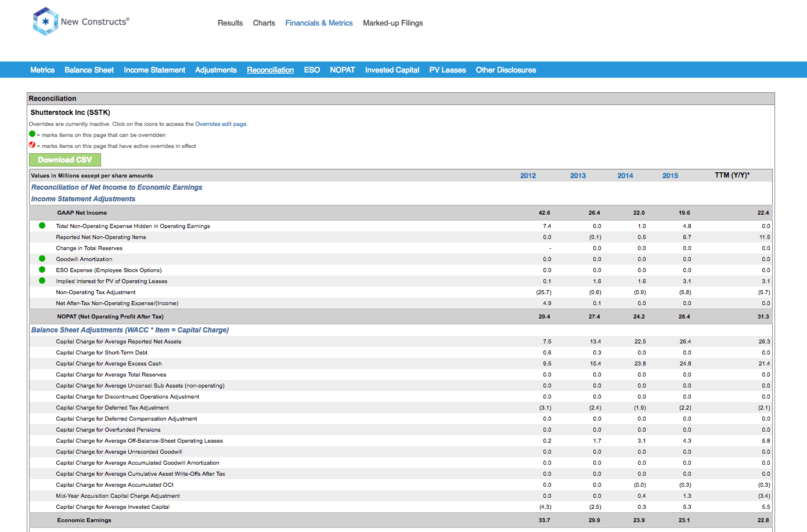The image size is (807, 532).
Task: Click Capital Charge for Average Unrecorded Goodwill
Action: tap(119, 452)
